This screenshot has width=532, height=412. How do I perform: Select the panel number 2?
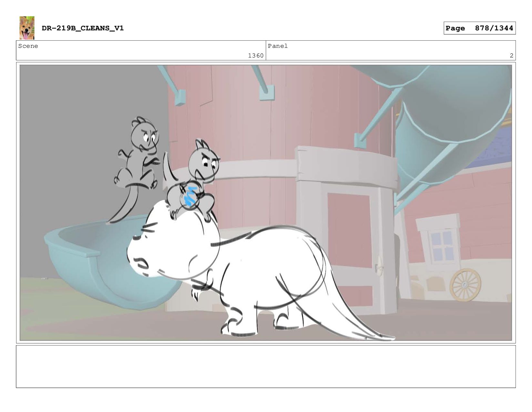pyautogui.click(x=511, y=56)
